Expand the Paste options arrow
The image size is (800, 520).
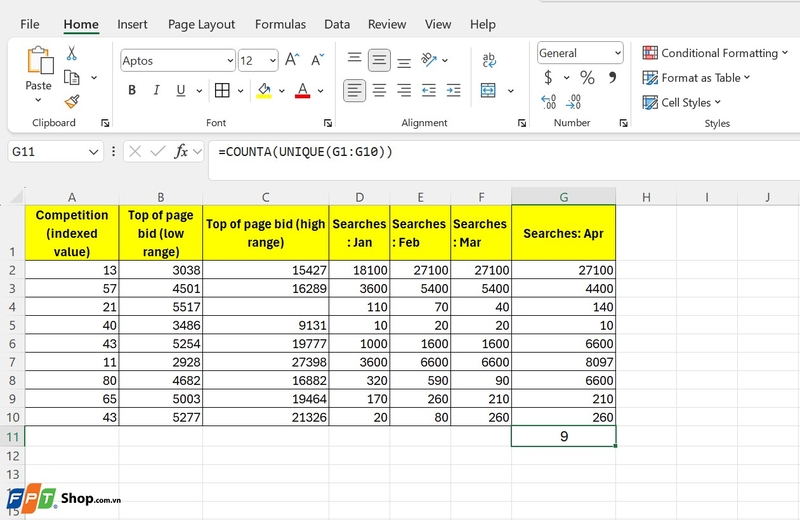tap(38, 100)
